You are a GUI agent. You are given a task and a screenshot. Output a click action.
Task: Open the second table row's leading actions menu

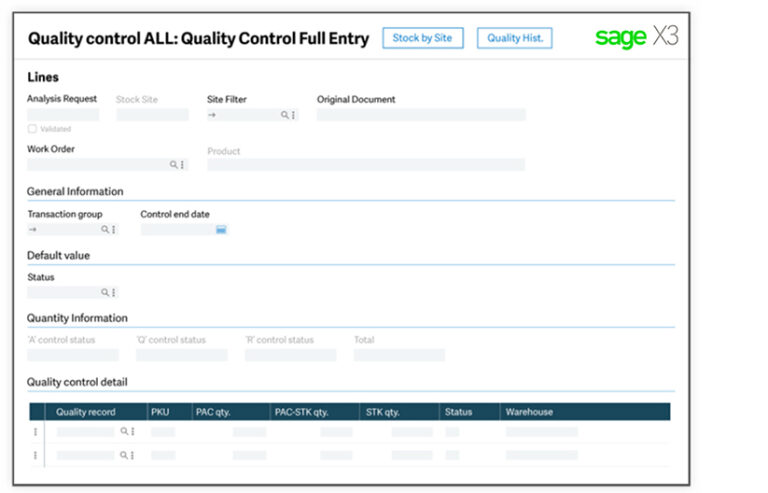[x=37, y=455]
